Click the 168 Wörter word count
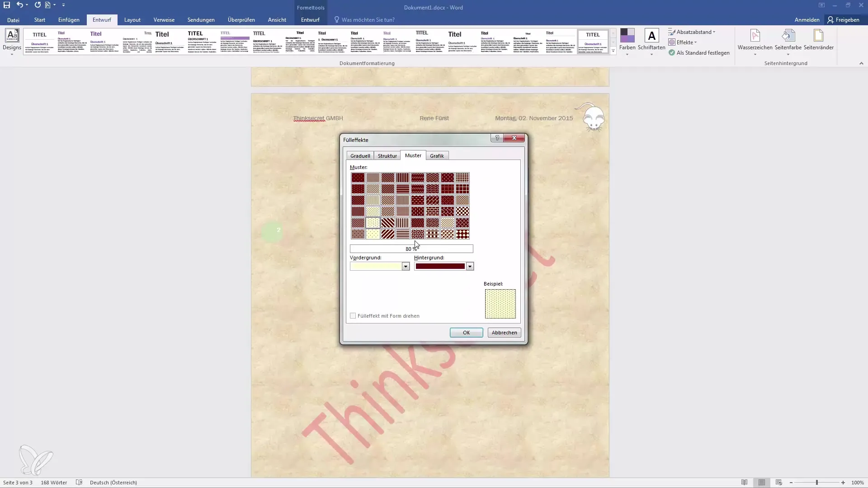The height and width of the screenshot is (488, 868). (54, 483)
